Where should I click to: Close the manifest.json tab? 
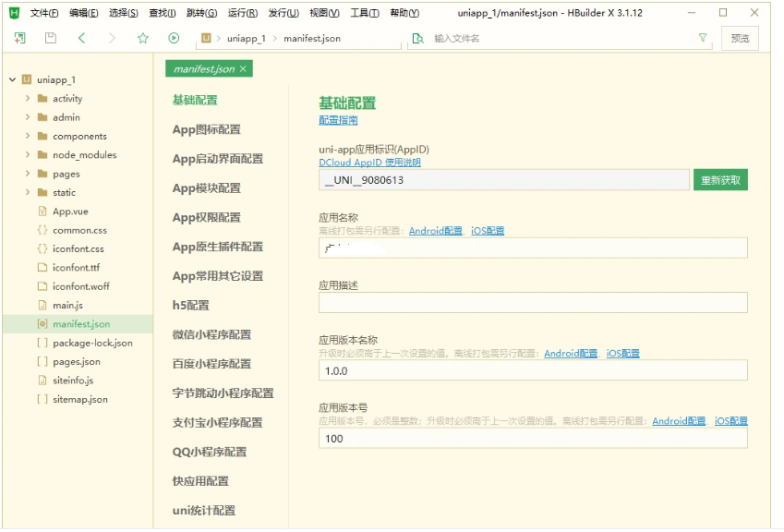[x=243, y=69]
